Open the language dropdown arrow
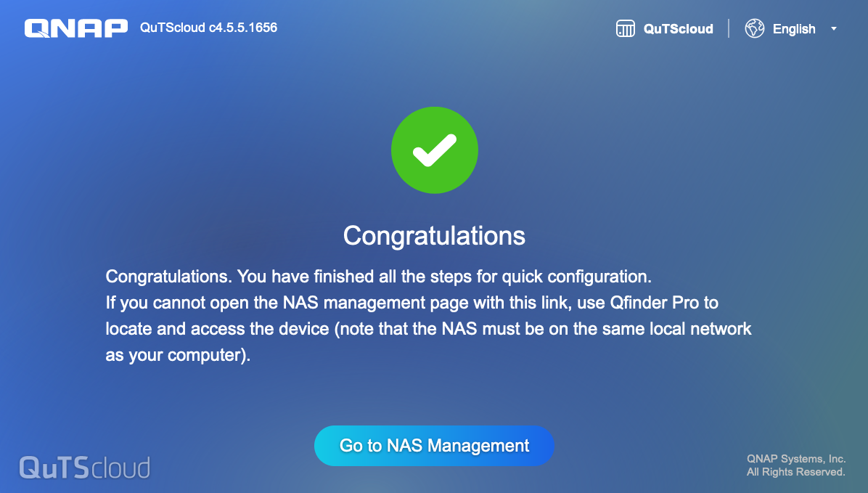Viewport: 868px width, 493px height. 834,29
